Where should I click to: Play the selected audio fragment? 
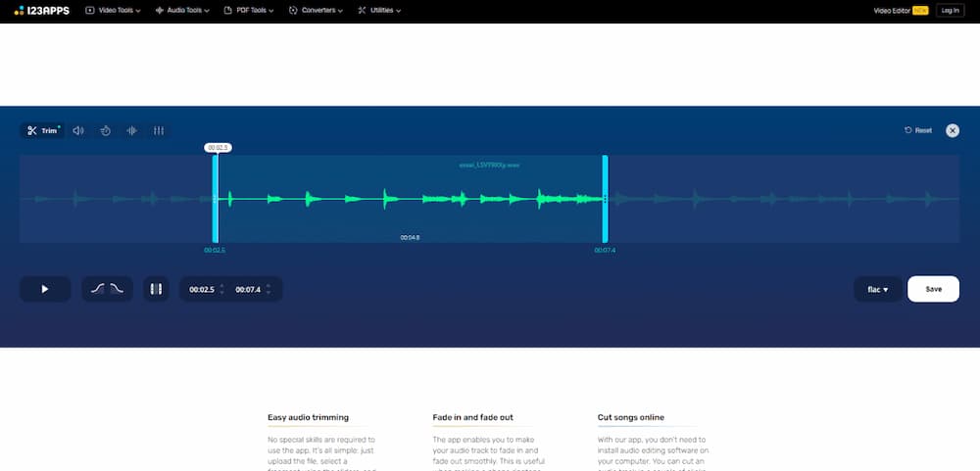[x=45, y=289]
